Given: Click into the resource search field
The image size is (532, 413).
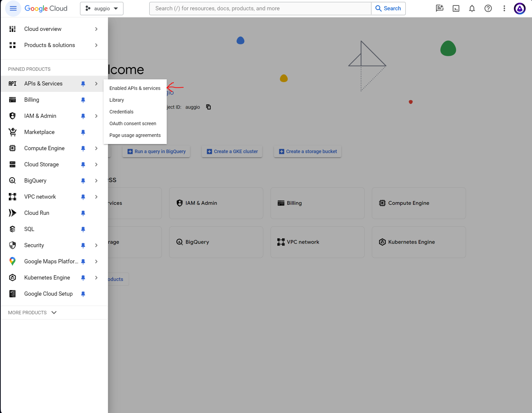Looking at the screenshot, I should click(260, 9).
